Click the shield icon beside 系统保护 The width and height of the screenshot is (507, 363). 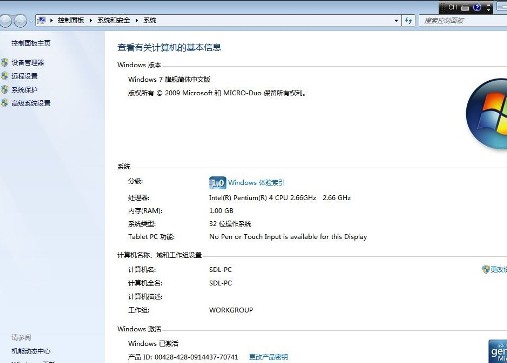click(x=4, y=89)
